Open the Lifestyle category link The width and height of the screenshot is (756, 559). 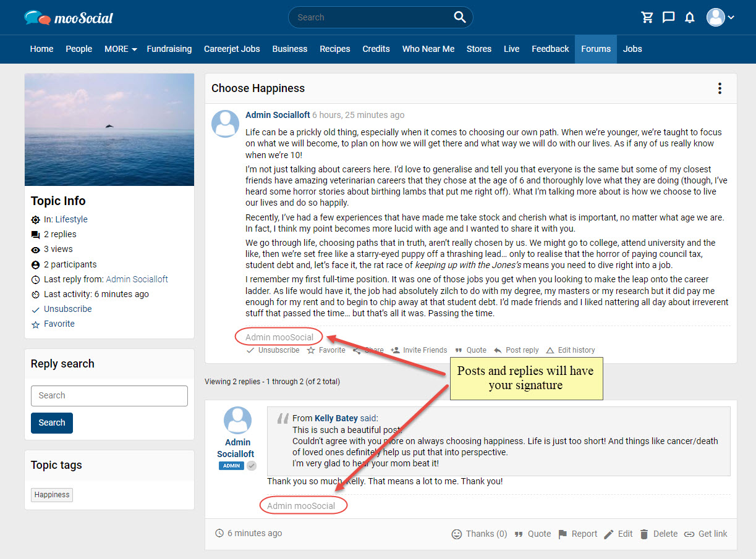coord(72,219)
